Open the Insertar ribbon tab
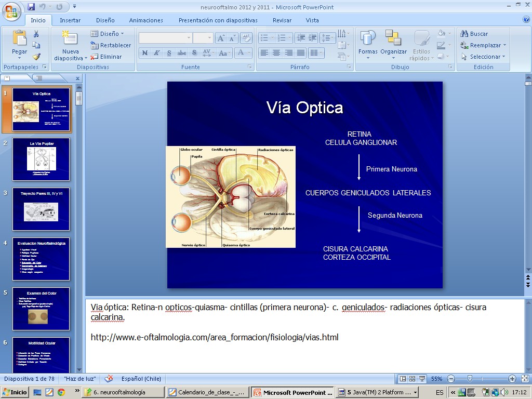The image size is (532, 399). tap(70, 20)
